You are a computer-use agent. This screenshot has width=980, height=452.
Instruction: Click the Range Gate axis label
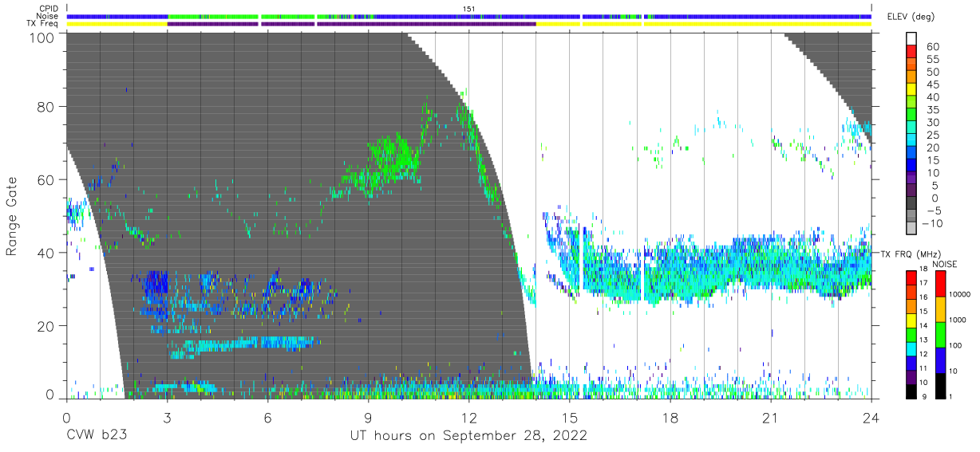[x=12, y=217]
